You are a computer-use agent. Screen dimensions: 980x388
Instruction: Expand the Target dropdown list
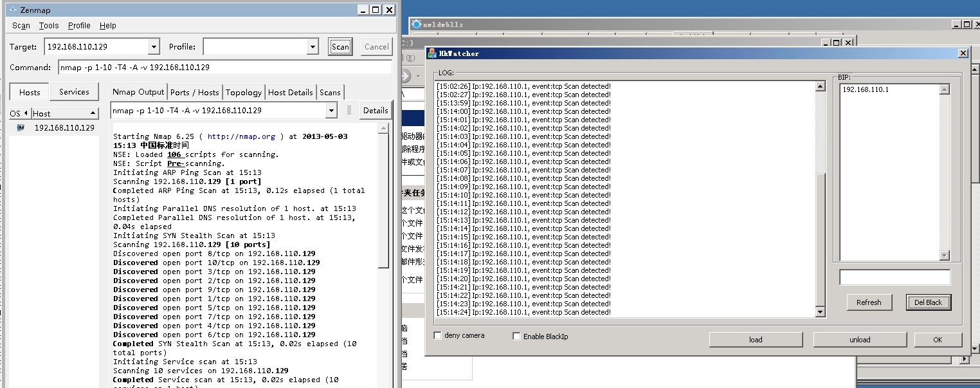(x=154, y=46)
